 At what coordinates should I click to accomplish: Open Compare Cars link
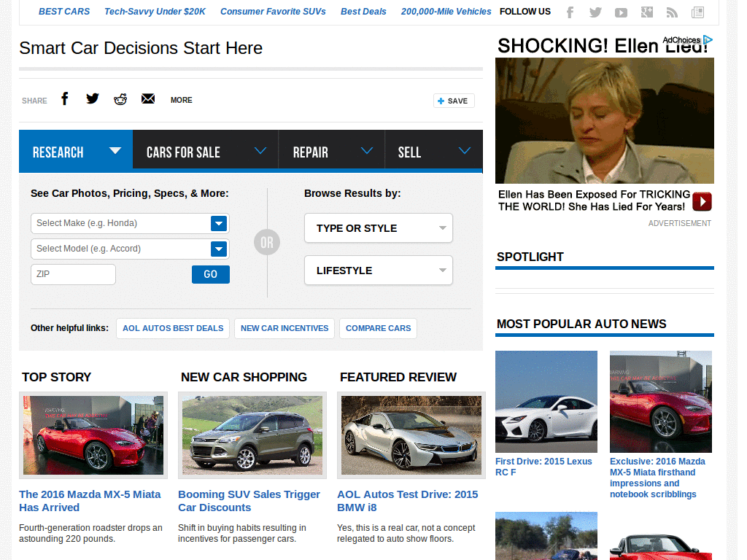click(379, 329)
